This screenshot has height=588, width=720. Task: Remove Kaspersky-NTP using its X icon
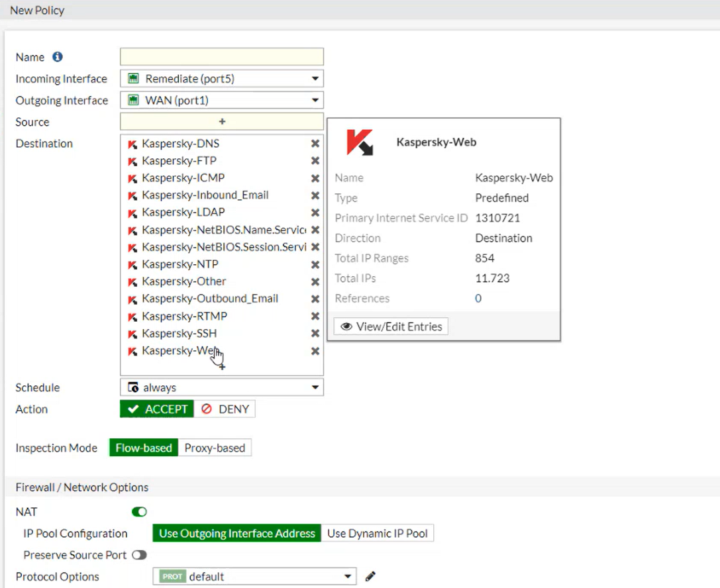[x=315, y=264]
